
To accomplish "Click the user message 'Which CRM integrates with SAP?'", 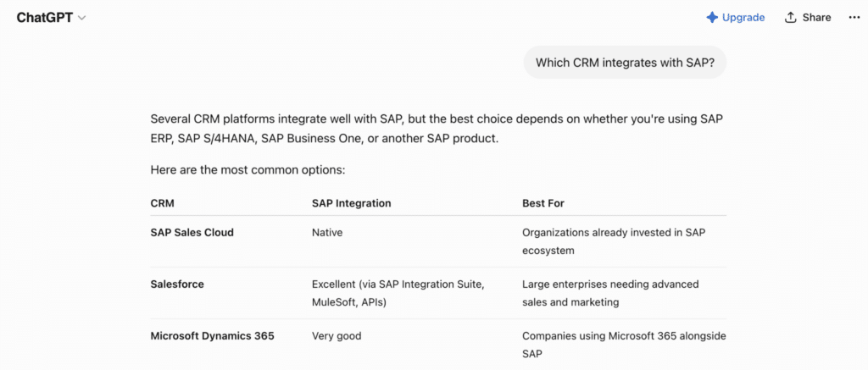I will (625, 63).
